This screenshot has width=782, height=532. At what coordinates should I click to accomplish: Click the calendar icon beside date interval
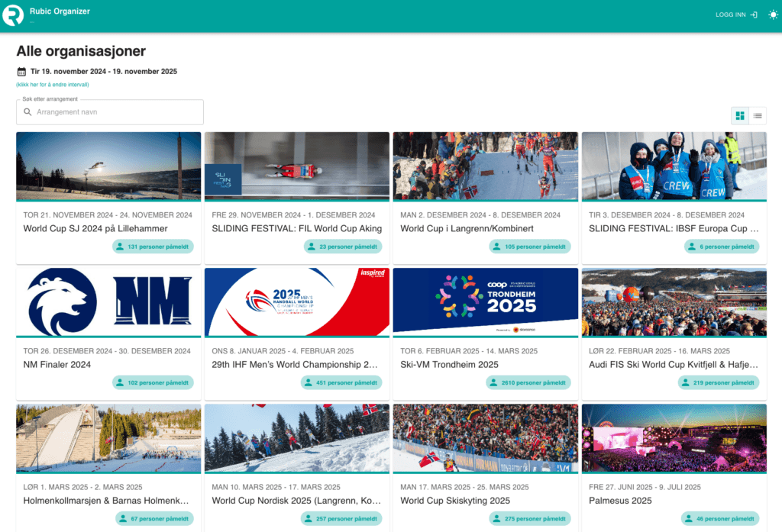(x=21, y=72)
